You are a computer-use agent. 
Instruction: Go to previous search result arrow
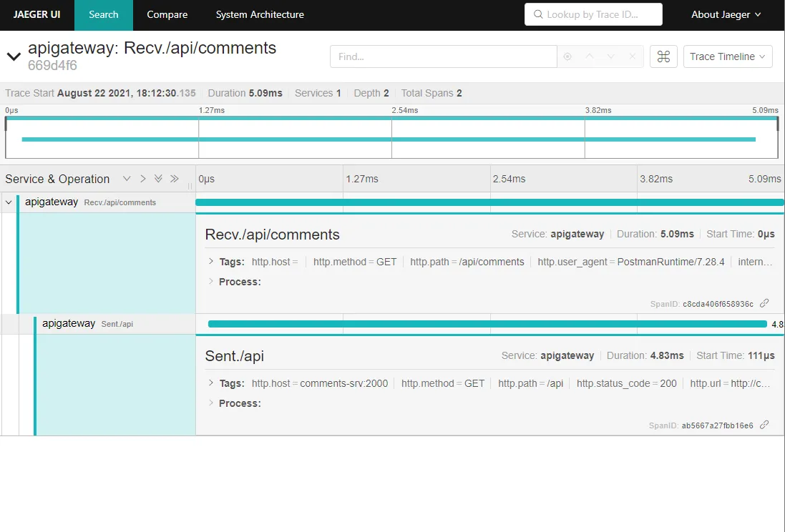589,56
